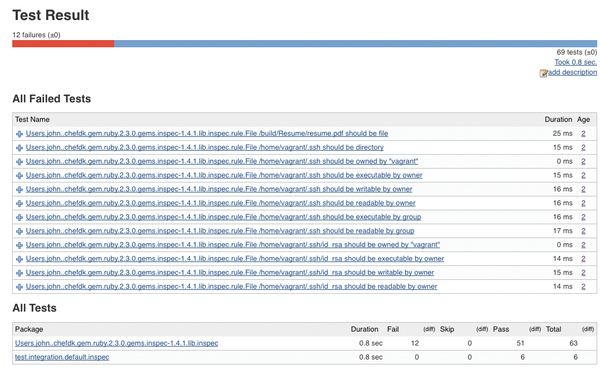The image size is (600, 370).
Task: Expand the .ssh owned by "vagrant" failure
Action: coord(19,162)
